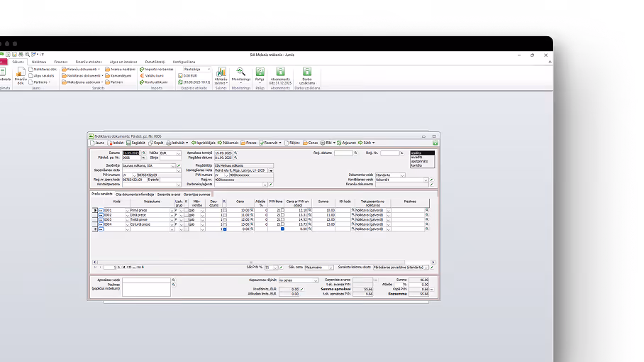Click Apmaksas veids input field

click(x=146, y=280)
